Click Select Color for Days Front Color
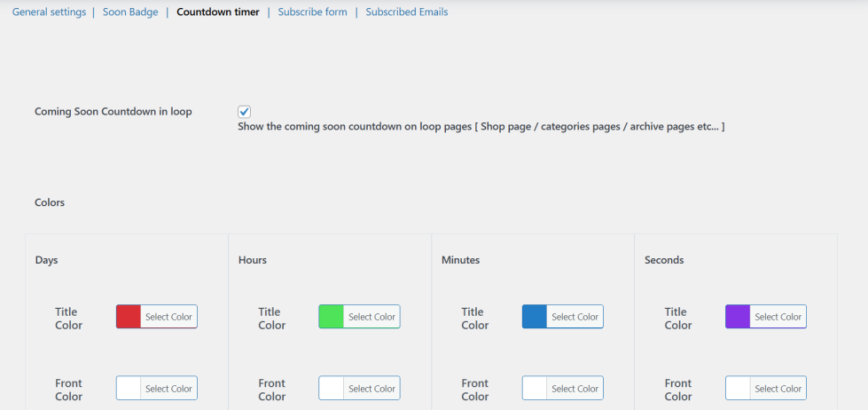The width and height of the screenshot is (868, 410). 168,388
